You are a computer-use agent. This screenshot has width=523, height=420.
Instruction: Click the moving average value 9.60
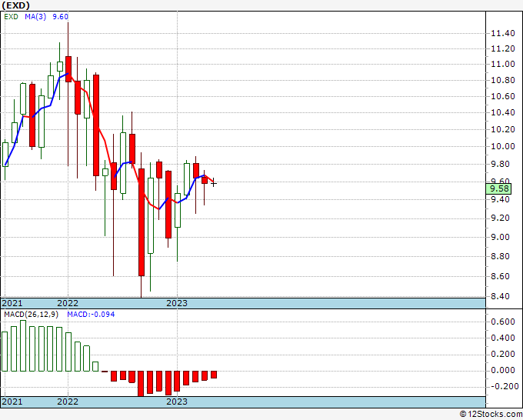pos(60,17)
